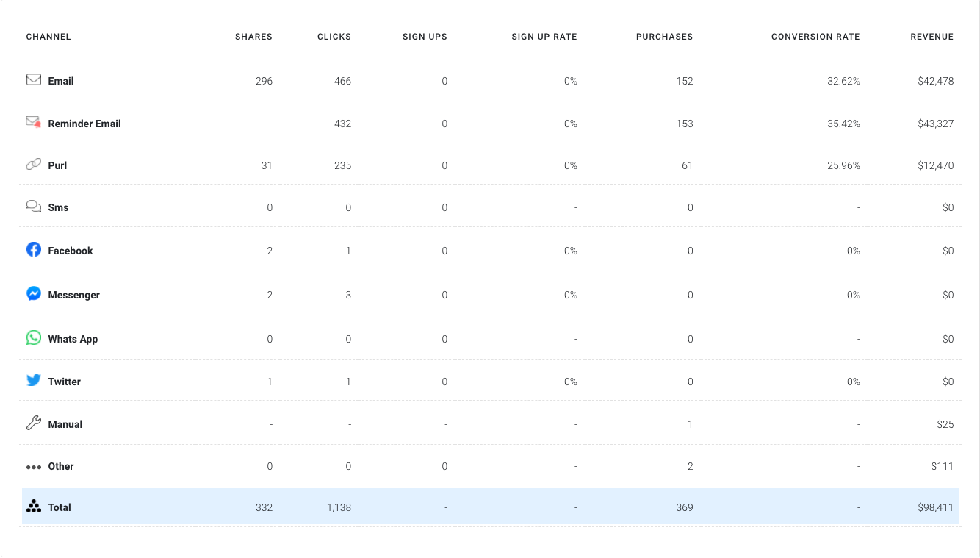Image resolution: width=980 pixels, height=558 pixels.
Task: Click the Sms chat bubbles icon
Action: pos(34,207)
